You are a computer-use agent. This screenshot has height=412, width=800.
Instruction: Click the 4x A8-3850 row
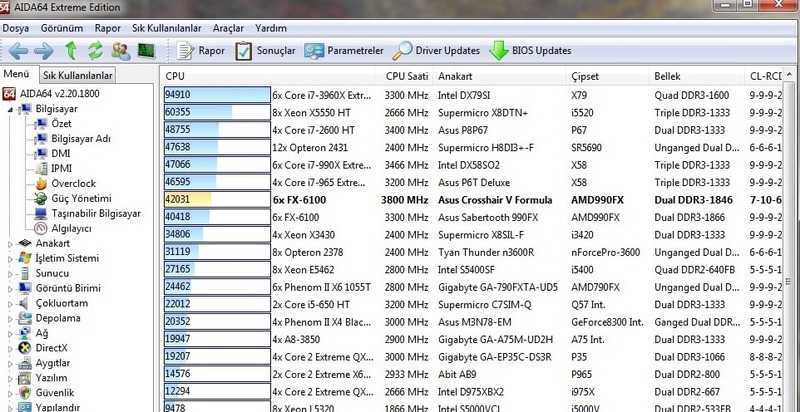[472, 339]
